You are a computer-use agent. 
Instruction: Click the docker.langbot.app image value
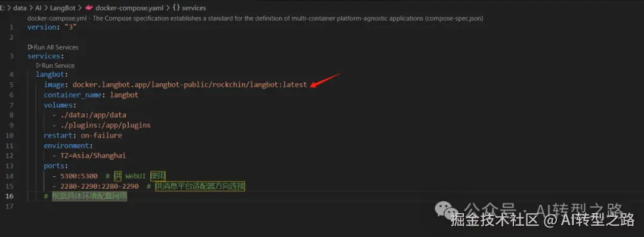(190, 85)
